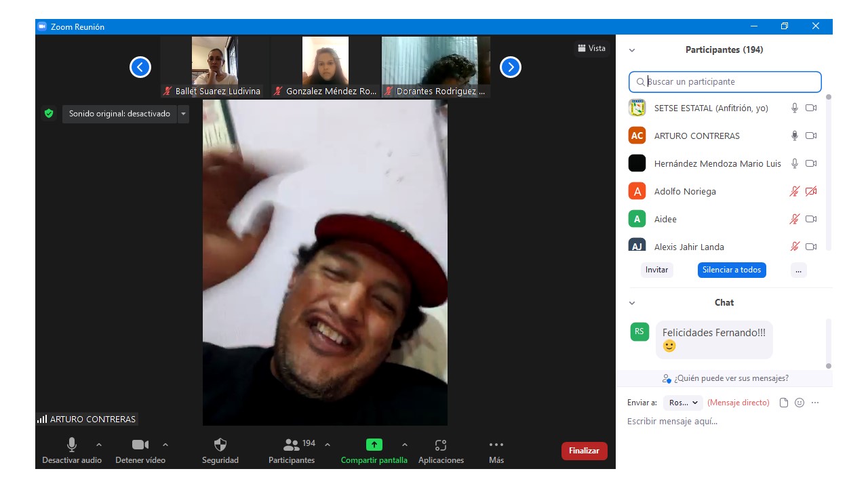868x488 pixels.
Task: Click the RS avatar in the chat
Action: pyautogui.click(x=639, y=331)
